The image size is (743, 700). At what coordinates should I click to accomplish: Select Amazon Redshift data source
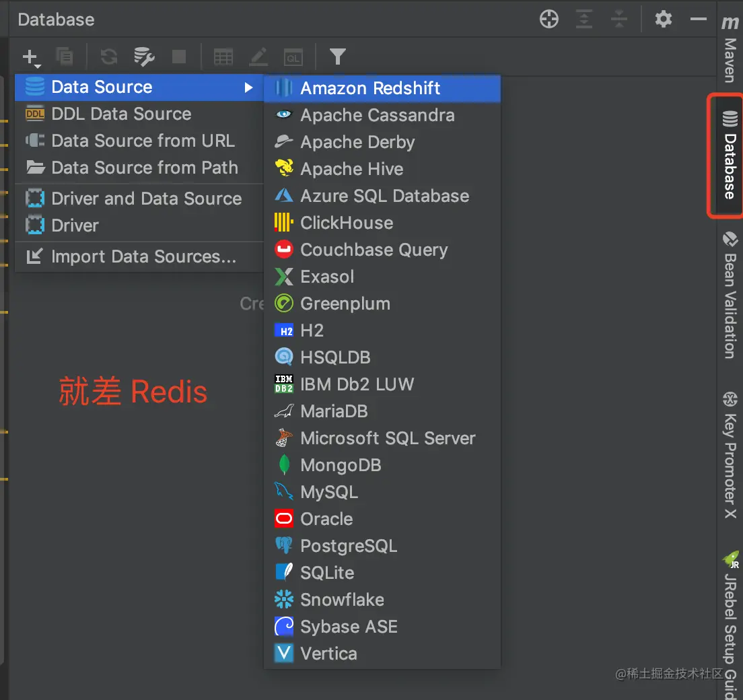click(382, 88)
